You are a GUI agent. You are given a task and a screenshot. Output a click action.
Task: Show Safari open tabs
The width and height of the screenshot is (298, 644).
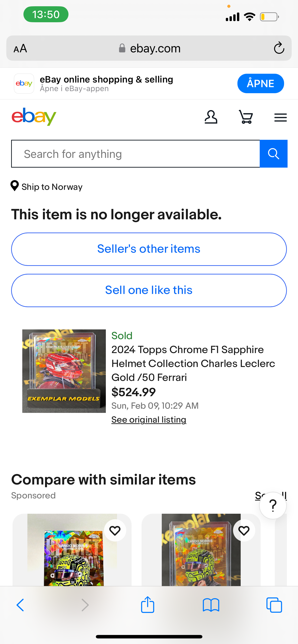pos(274,605)
